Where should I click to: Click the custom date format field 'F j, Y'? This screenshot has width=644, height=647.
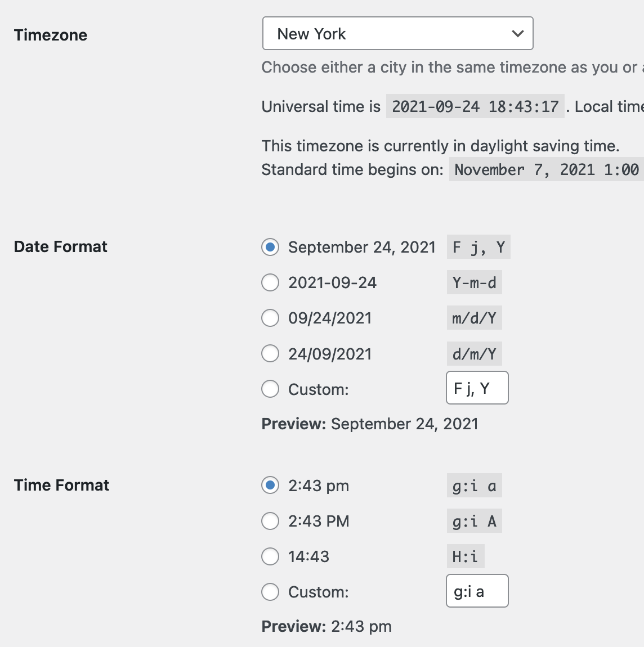[477, 388]
